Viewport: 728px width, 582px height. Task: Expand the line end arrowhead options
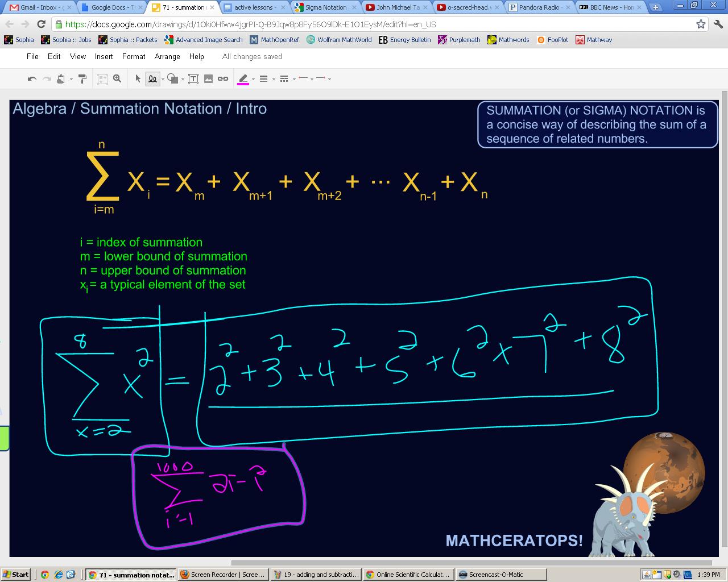pos(330,78)
